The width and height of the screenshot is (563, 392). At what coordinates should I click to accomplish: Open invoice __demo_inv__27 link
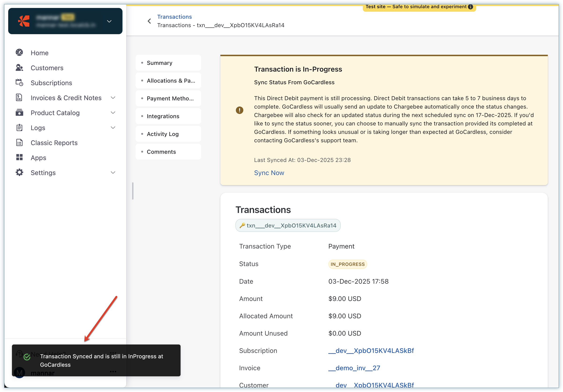point(354,368)
